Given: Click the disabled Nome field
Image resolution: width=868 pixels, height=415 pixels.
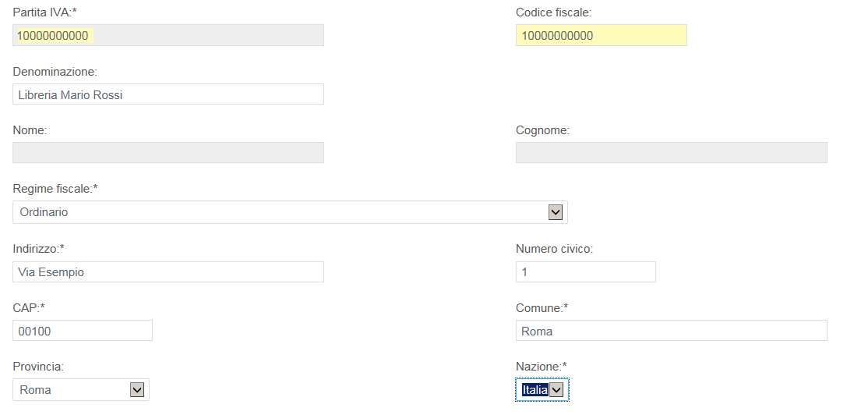Looking at the screenshot, I should click(168, 152).
